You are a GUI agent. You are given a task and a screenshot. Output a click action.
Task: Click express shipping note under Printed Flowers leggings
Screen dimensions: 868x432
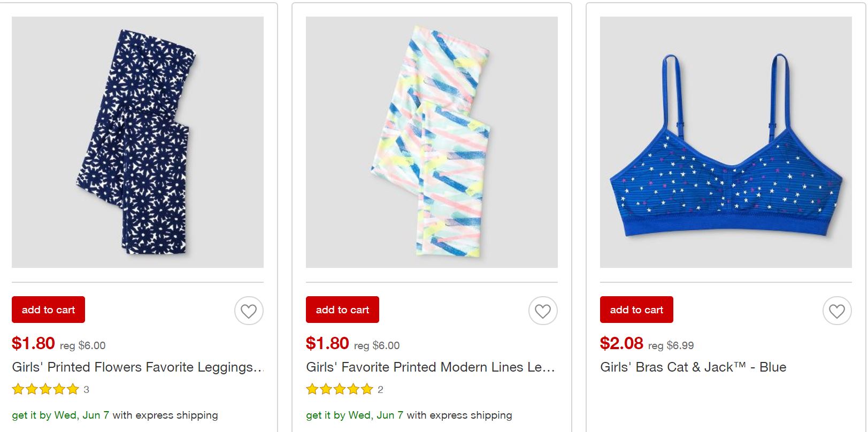tap(115, 415)
